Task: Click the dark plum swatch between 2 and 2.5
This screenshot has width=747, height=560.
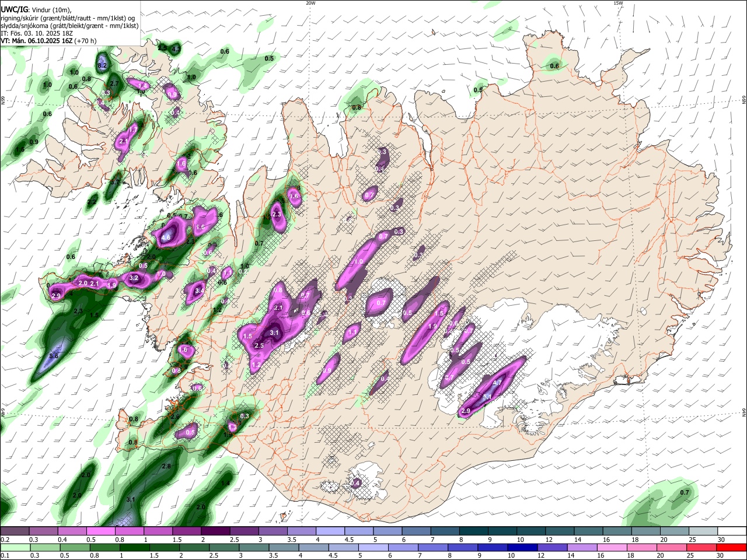Action: [215, 531]
